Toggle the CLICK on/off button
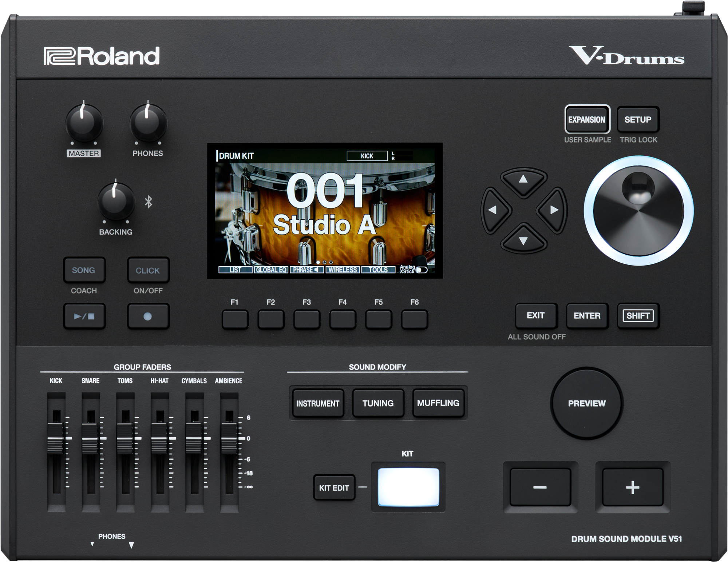The width and height of the screenshot is (728, 562). (148, 270)
